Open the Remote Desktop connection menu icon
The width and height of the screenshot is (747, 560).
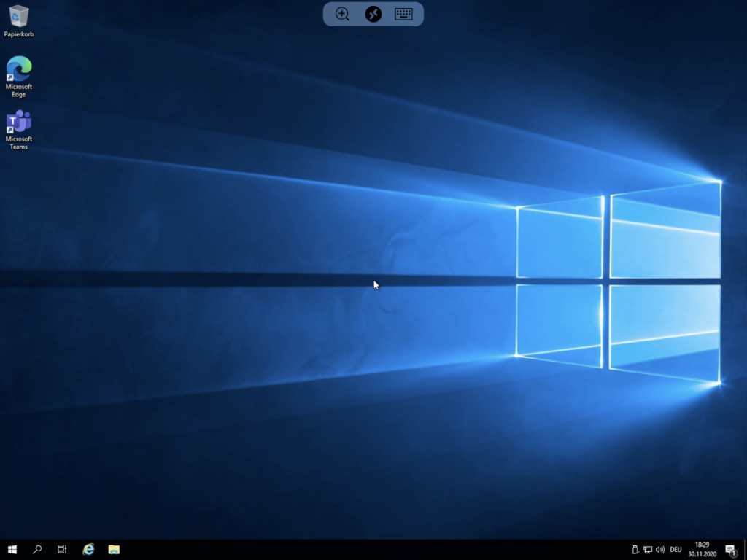(x=373, y=14)
